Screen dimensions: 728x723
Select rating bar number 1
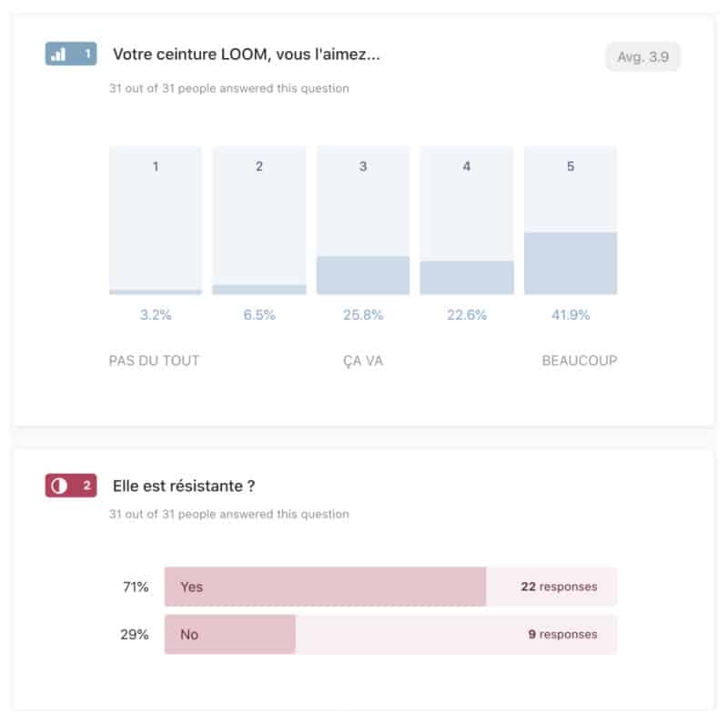[x=156, y=220]
